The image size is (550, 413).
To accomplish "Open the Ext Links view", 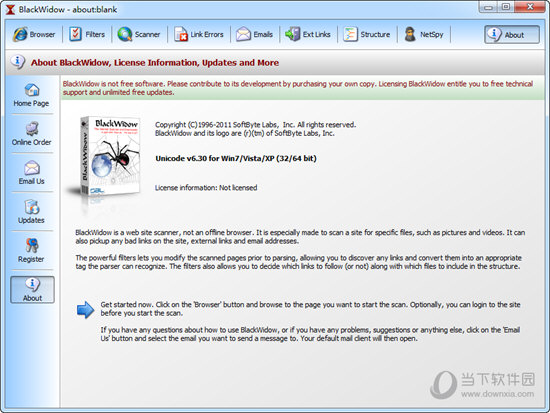I will (308, 34).
